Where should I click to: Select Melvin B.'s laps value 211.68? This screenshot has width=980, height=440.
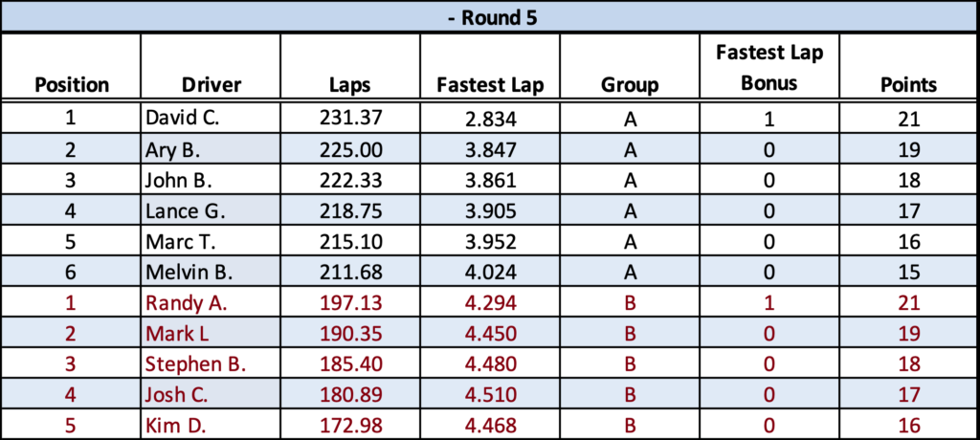[349, 273]
